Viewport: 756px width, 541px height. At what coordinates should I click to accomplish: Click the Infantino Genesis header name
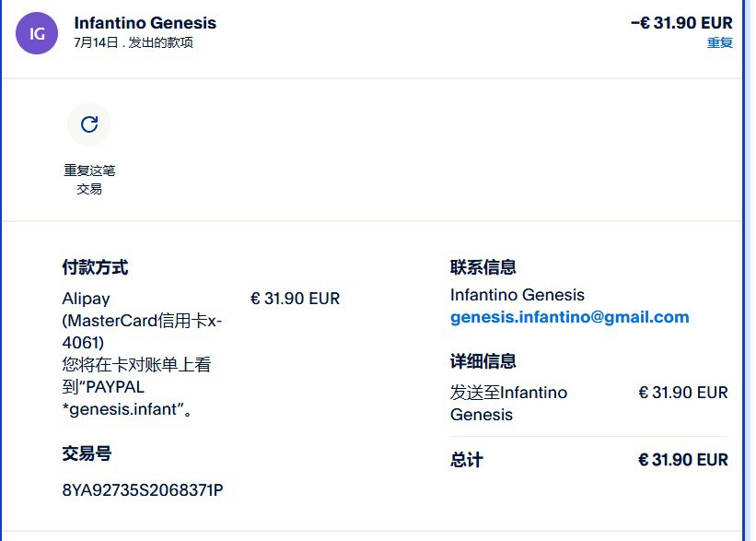tap(145, 23)
